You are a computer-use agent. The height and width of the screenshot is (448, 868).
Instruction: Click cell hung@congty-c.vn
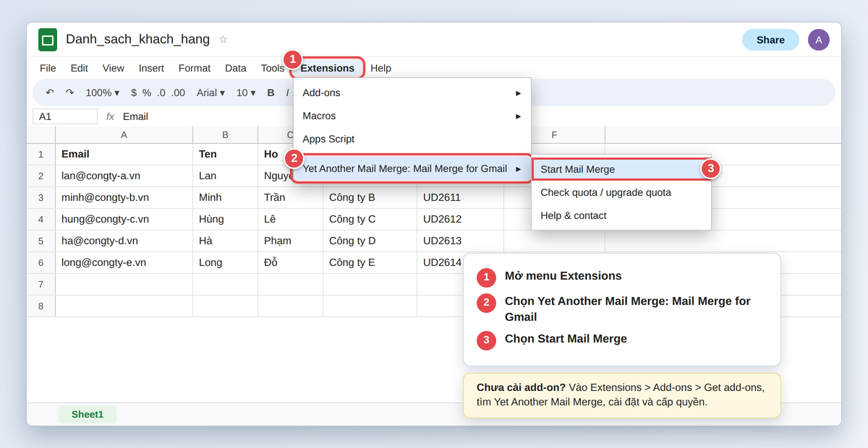124,219
